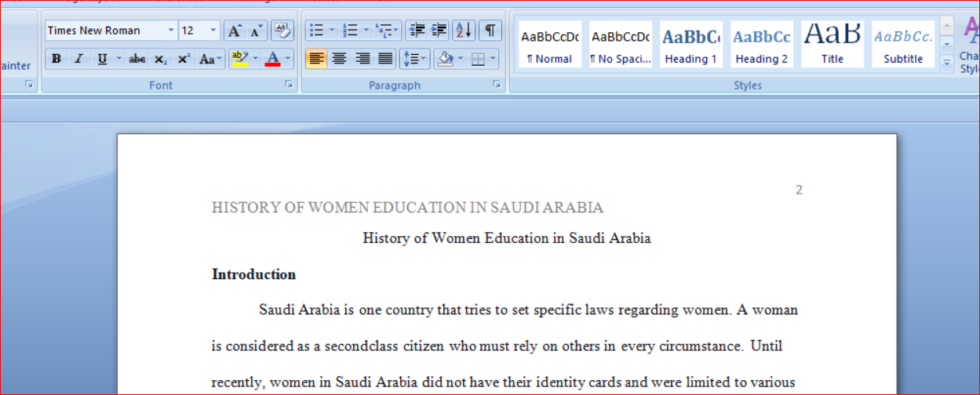Click the Numbering list icon

(x=351, y=31)
